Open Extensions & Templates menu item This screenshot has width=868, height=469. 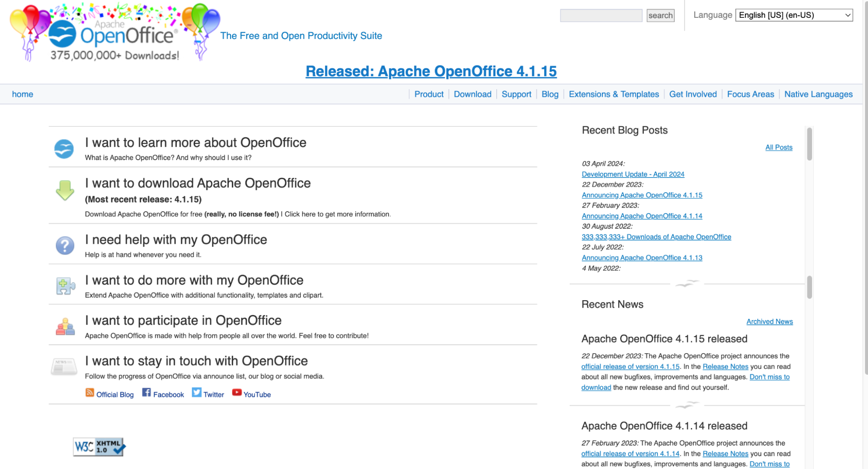[614, 94]
